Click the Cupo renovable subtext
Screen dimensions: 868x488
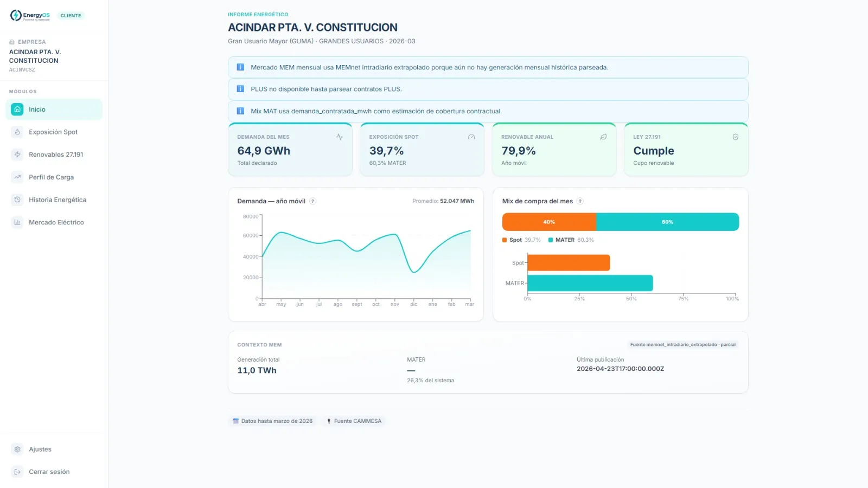click(x=654, y=163)
